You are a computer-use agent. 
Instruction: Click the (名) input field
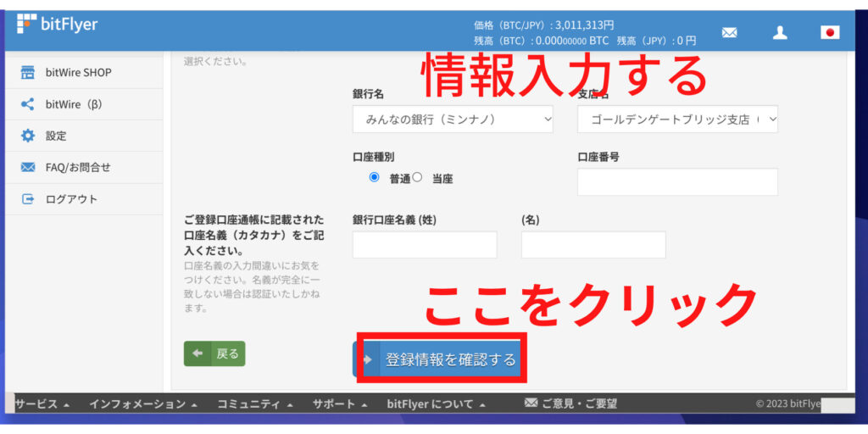593,245
